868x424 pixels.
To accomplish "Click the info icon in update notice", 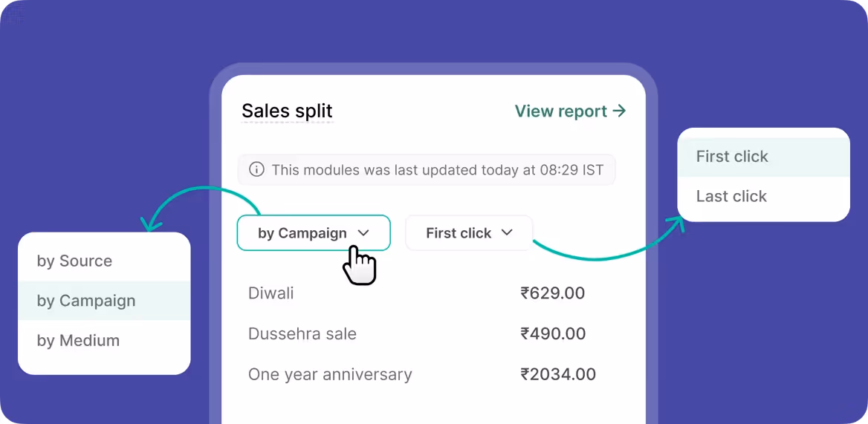I will 256,169.
